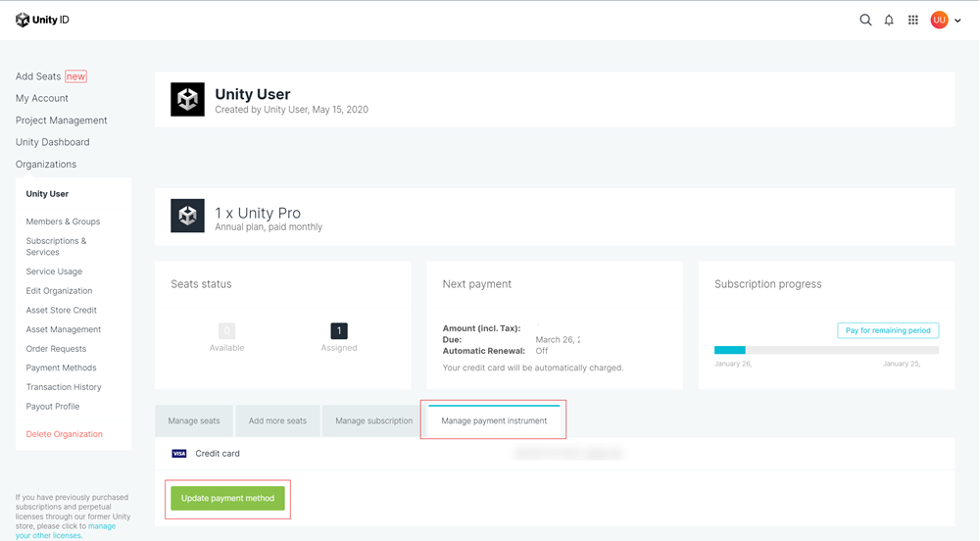This screenshot has height=541, width=980.
Task: Open Unity Dashboard link
Action: [53, 142]
